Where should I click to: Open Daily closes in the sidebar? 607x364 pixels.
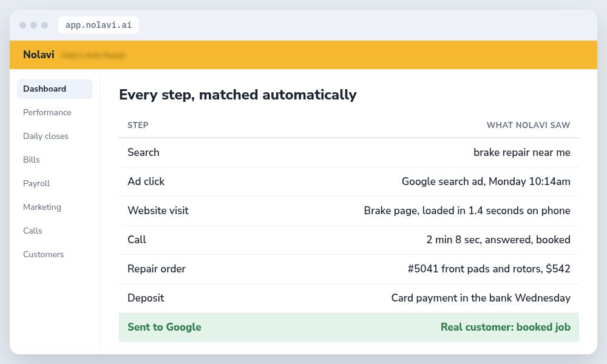46,136
